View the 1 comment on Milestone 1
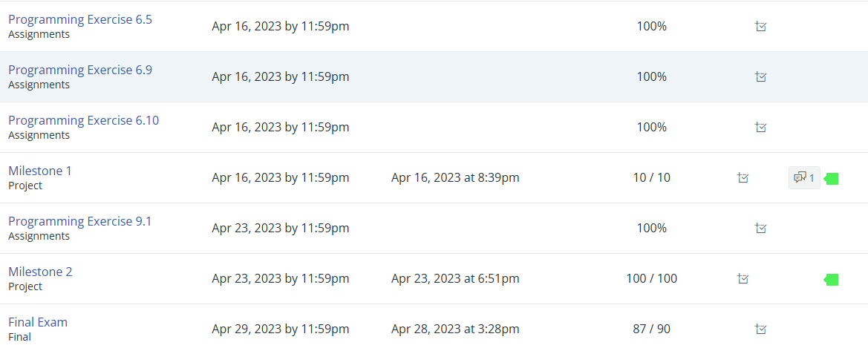This screenshot has width=868, height=351. [x=804, y=177]
